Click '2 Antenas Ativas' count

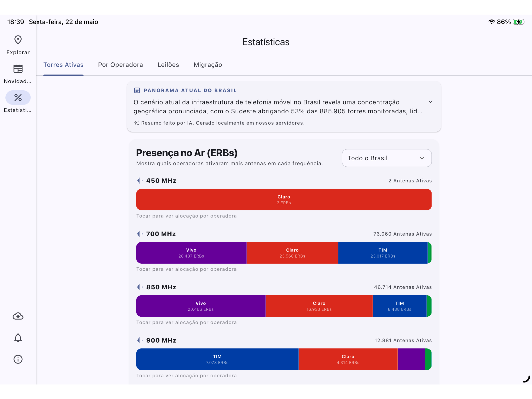[x=410, y=181]
